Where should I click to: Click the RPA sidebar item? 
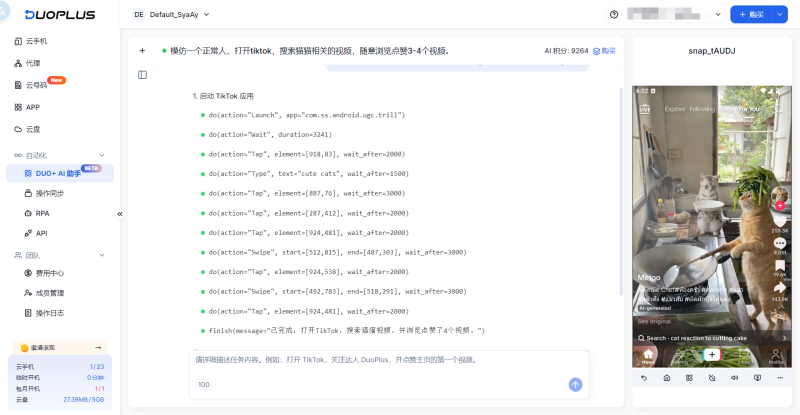pyautogui.click(x=42, y=213)
